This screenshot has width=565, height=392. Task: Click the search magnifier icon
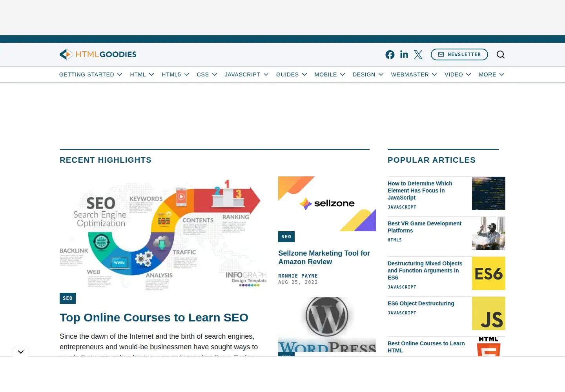(x=501, y=54)
